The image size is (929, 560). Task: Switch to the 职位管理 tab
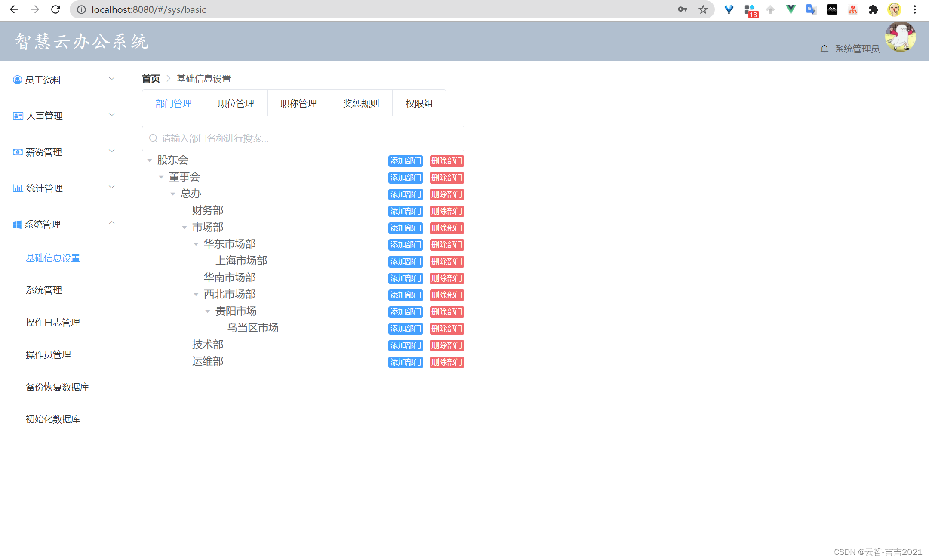(x=236, y=104)
